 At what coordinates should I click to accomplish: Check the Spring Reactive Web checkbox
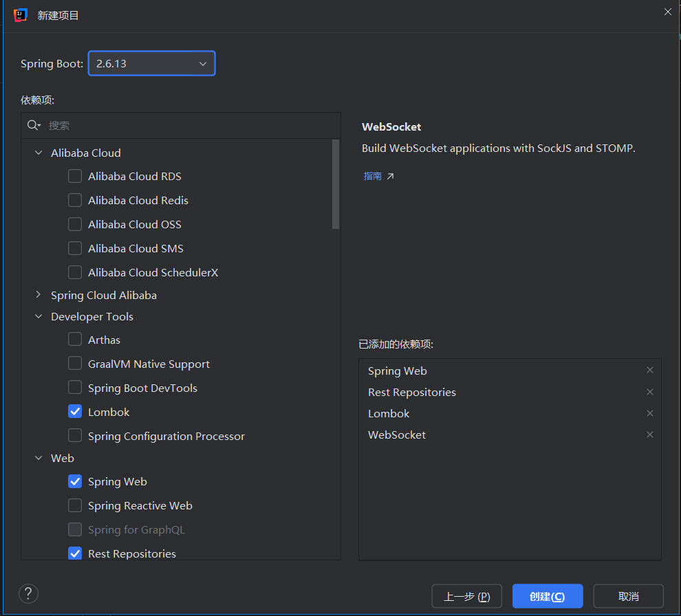click(75, 505)
